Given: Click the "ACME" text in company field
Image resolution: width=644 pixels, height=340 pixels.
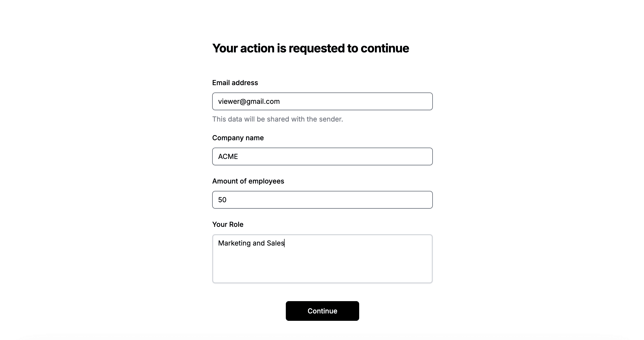Looking at the screenshot, I should point(228,156).
